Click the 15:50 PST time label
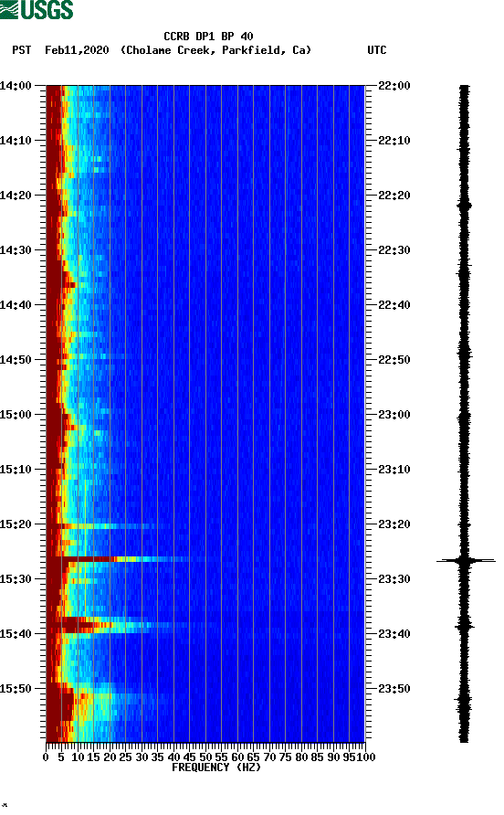 [16, 689]
